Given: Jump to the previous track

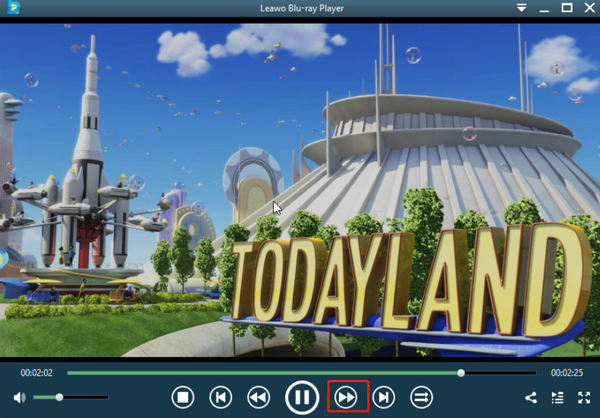Looking at the screenshot, I should pyautogui.click(x=220, y=397).
